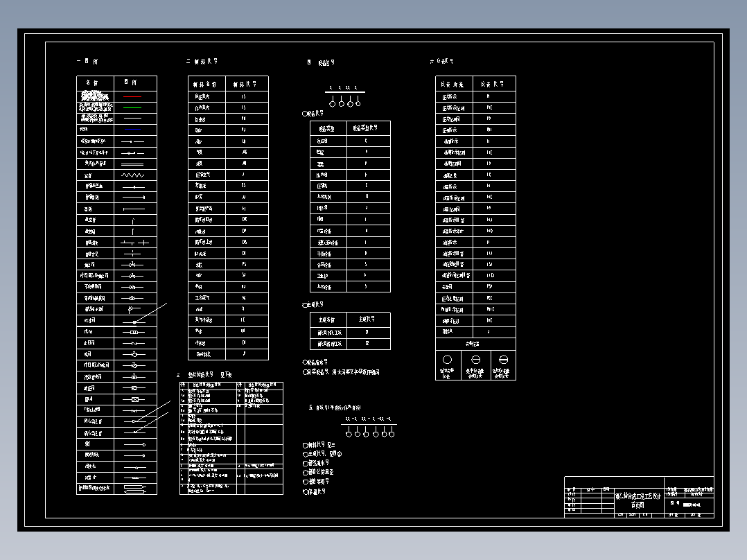The width and height of the screenshot is (747, 560).
Task: Click the green colored line swatch in legend
Action: click(132, 107)
